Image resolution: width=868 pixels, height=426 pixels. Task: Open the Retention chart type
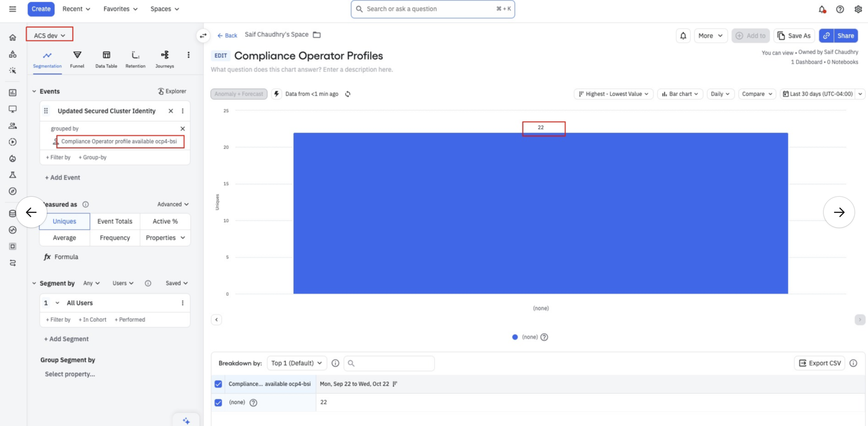tap(135, 59)
